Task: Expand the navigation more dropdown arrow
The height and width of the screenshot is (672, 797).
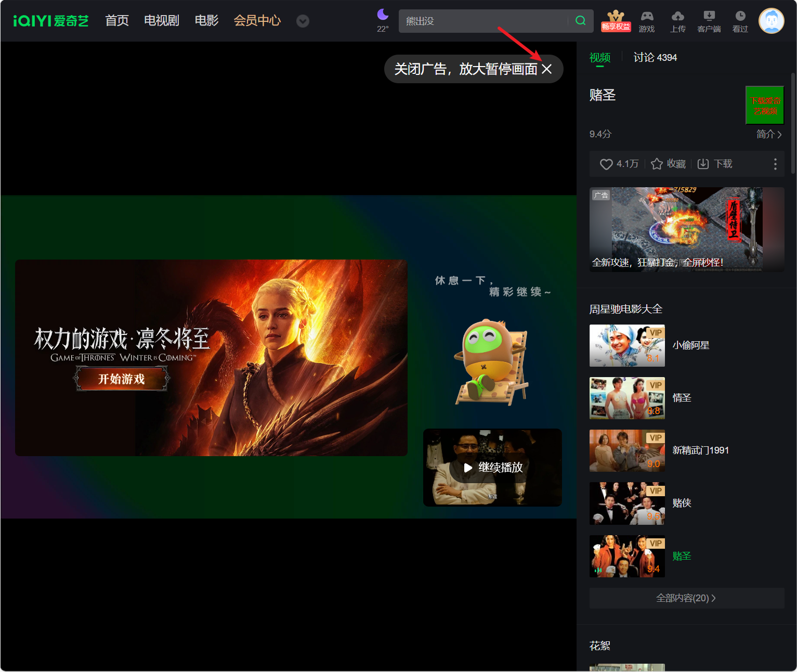Action: click(x=303, y=21)
